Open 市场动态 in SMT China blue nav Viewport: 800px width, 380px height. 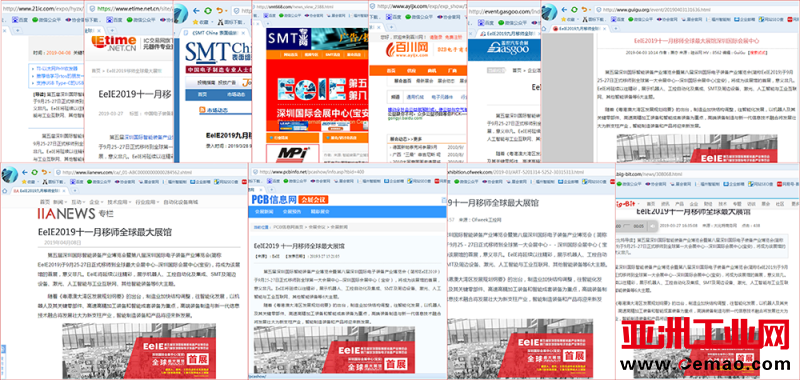point(236,94)
